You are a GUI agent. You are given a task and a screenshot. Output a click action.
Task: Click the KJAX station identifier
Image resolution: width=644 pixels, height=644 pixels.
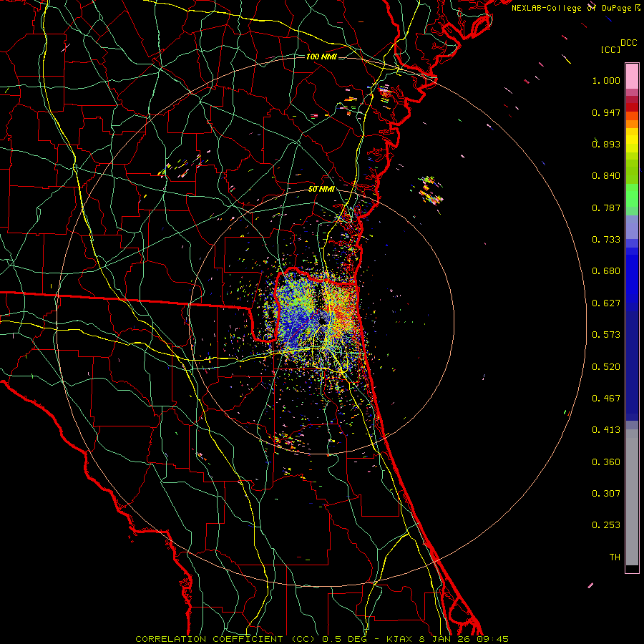[400, 639]
